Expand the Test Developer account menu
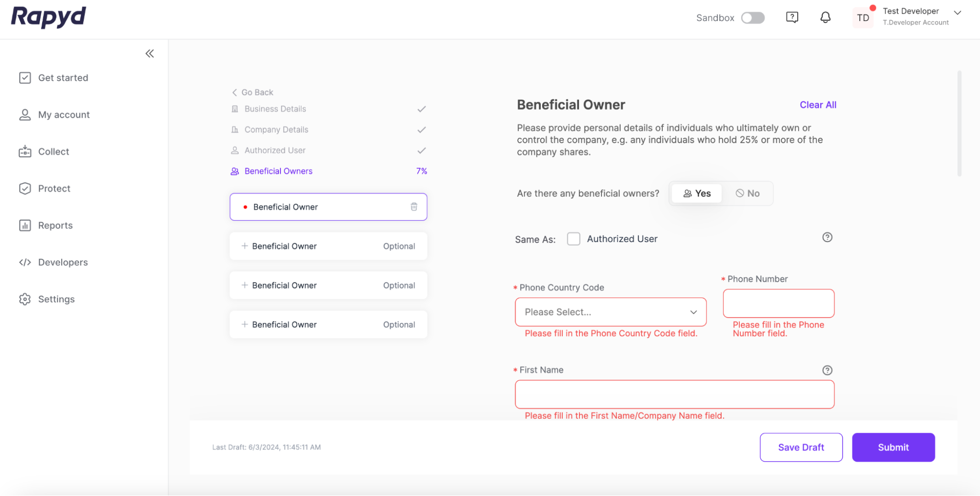 (x=957, y=13)
